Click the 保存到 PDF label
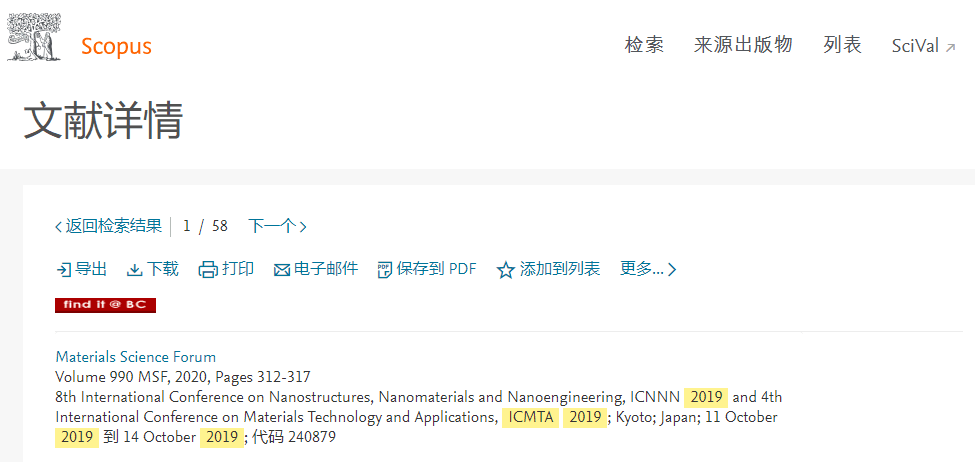Viewport: 975px width, 462px height. [437, 269]
